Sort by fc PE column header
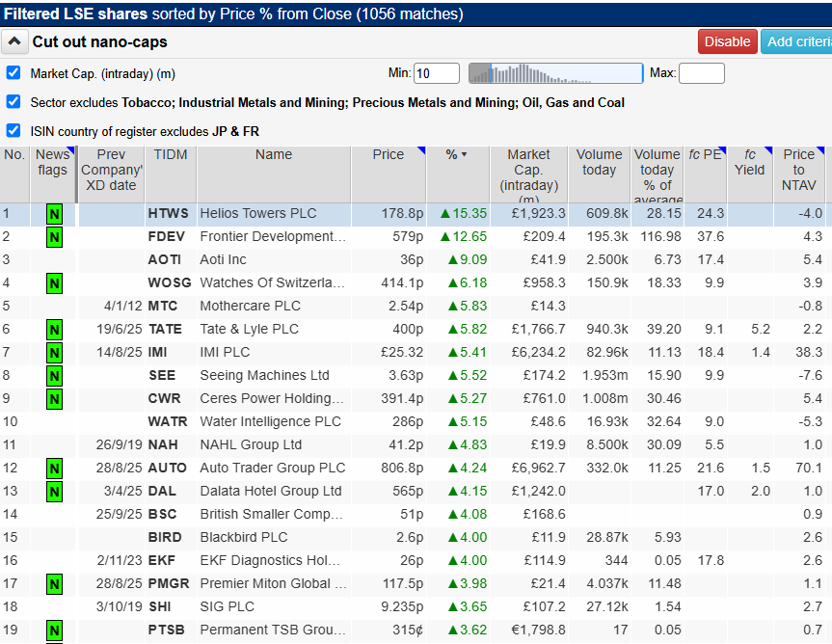This screenshot has width=832, height=644. (x=705, y=174)
